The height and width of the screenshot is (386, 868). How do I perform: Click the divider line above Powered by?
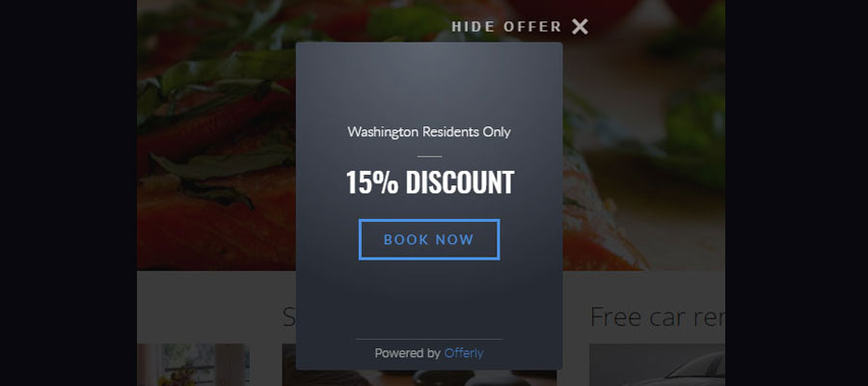point(429,339)
